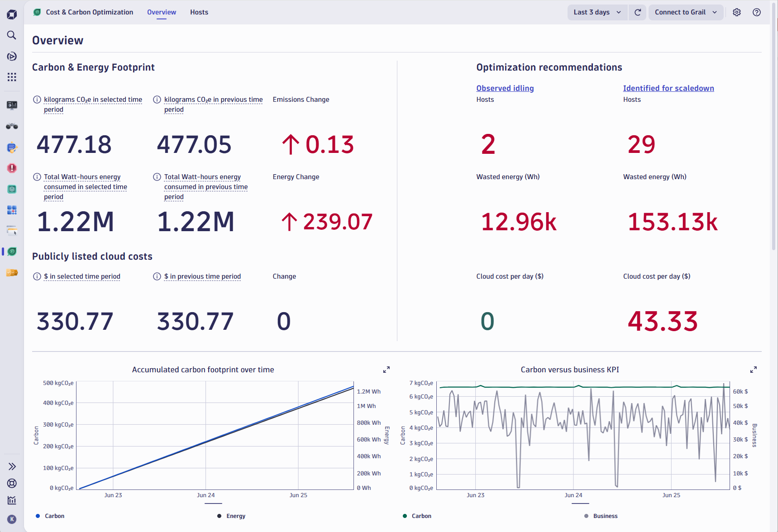778x532 pixels.
Task: Hide the Business series in Carbon versus KPI
Action: (602, 516)
